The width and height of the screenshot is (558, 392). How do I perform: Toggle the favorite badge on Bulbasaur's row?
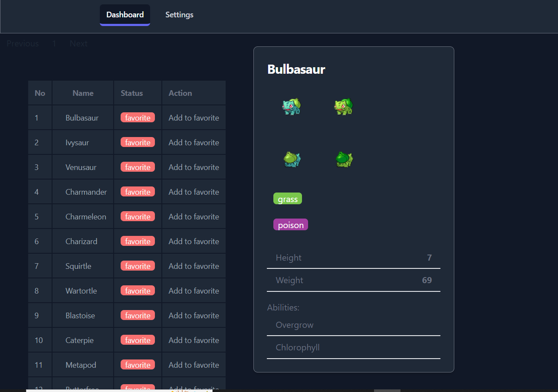[x=138, y=118]
